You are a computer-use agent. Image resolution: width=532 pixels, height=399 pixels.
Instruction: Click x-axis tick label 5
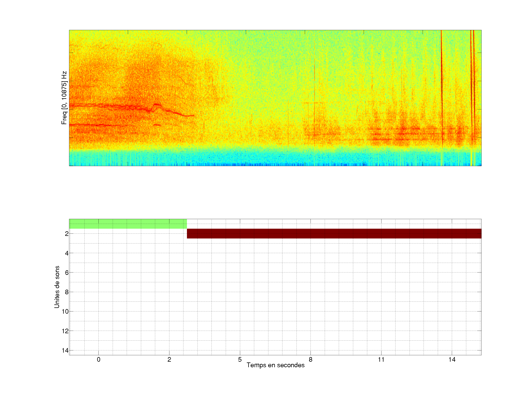pyautogui.click(x=240, y=359)
